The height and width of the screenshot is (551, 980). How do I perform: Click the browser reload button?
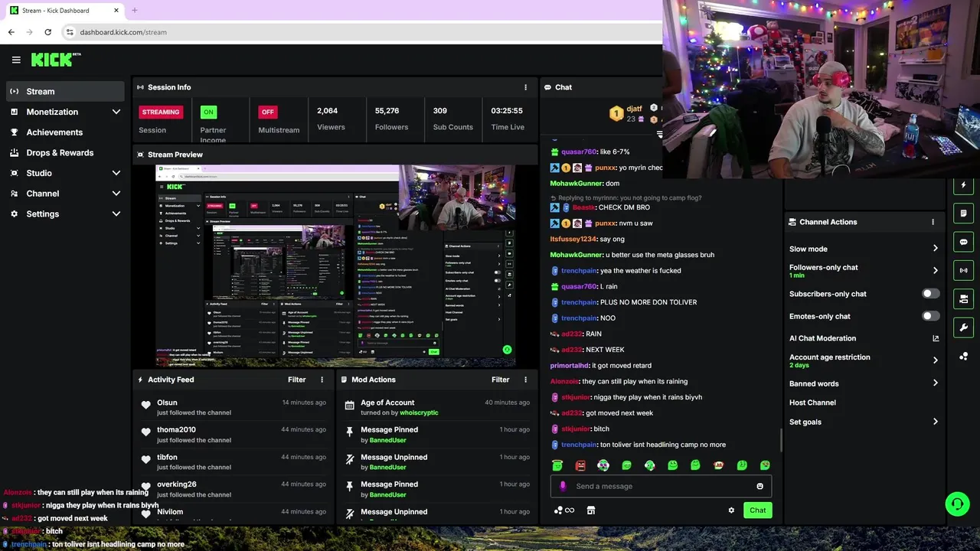47,32
